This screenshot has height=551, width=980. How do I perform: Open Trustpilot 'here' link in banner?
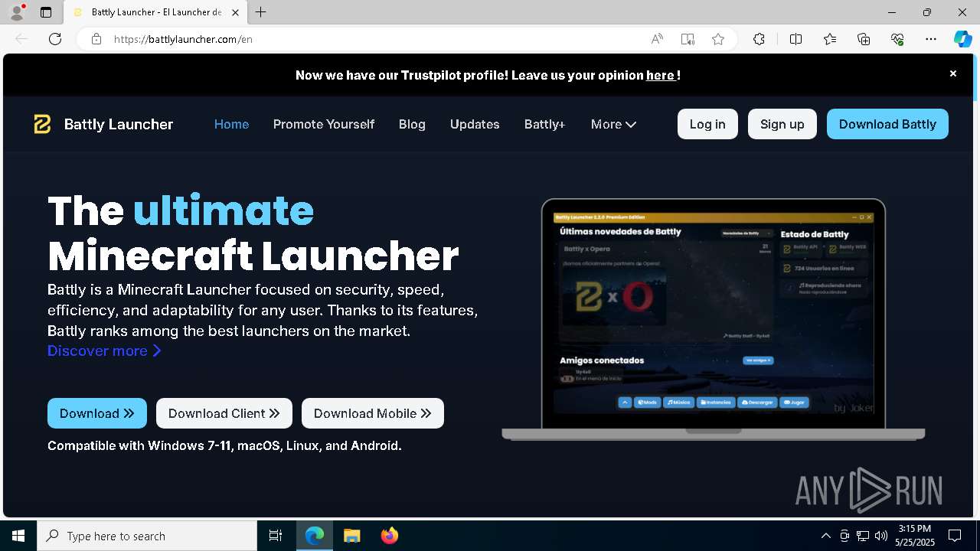(x=660, y=75)
